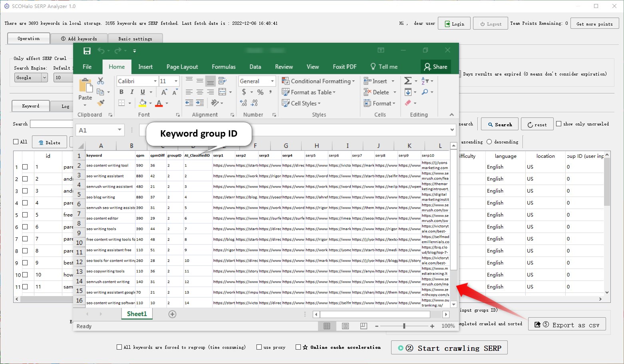
Task: Open the Search Engine Google dropdown
Action: pos(31,78)
